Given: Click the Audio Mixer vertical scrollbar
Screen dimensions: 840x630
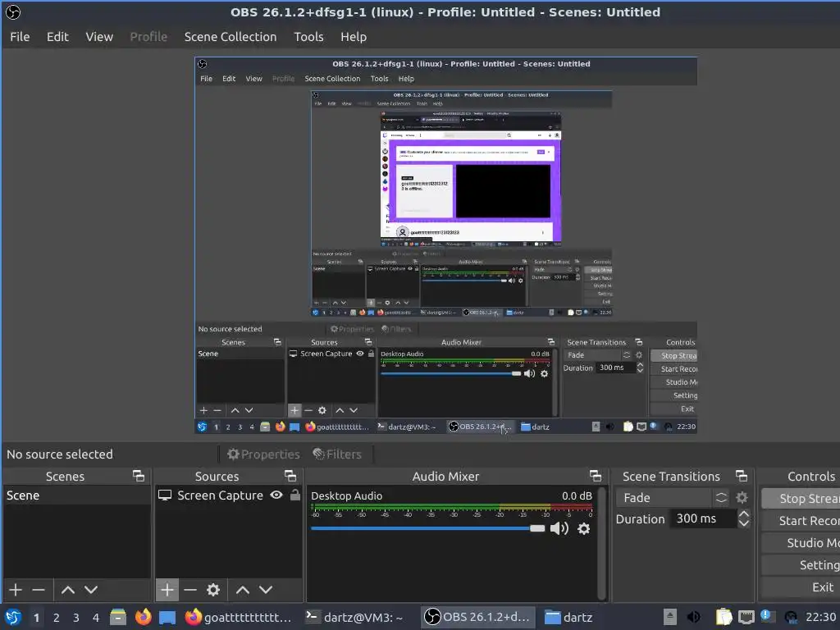Looking at the screenshot, I should click(602, 543).
